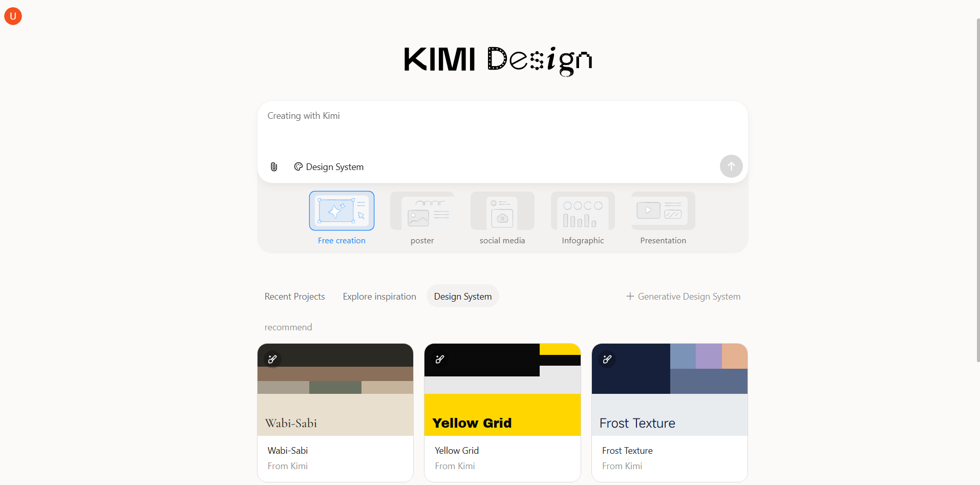
Task: Open the Frost Texture preview thumbnail
Action: pos(670,389)
